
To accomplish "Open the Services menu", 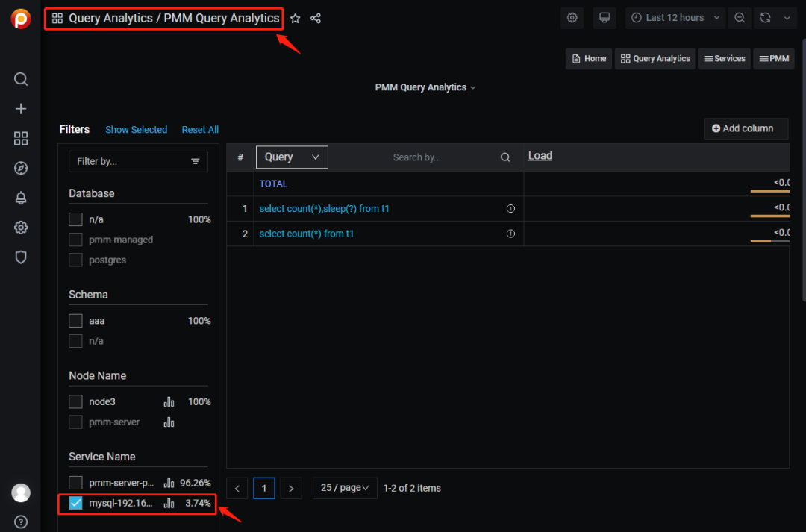I will pyautogui.click(x=724, y=59).
